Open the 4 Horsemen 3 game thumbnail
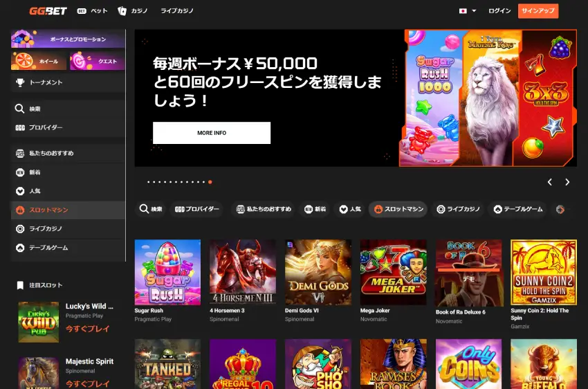Screen dimensions: 588x389 [x=243, y=272]
